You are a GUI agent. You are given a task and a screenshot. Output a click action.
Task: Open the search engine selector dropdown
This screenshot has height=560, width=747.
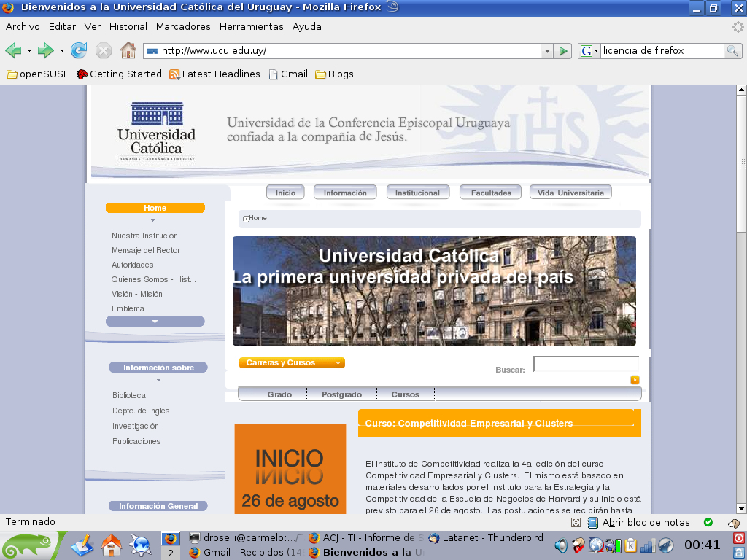pos(589,51)
